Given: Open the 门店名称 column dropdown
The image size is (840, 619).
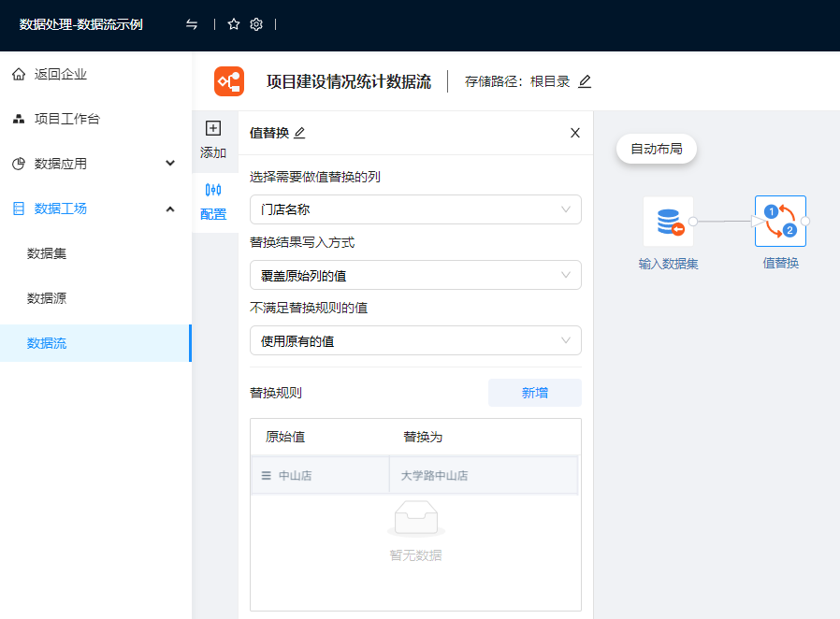Looking at the screenshot, I should point(415,209).
